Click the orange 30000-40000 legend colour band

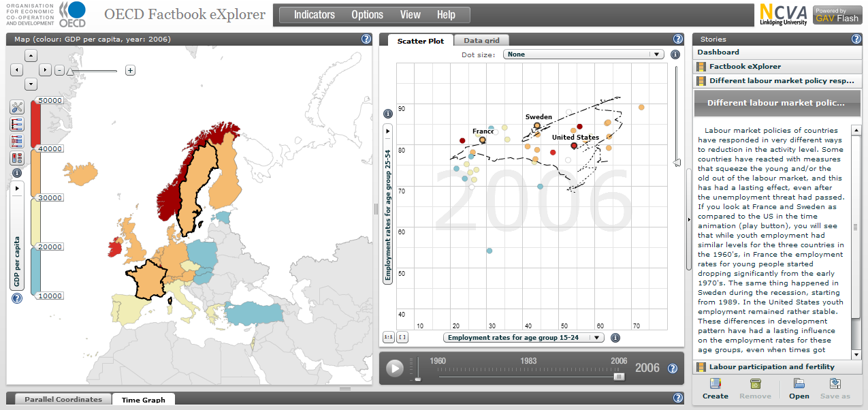pos(36,174)
